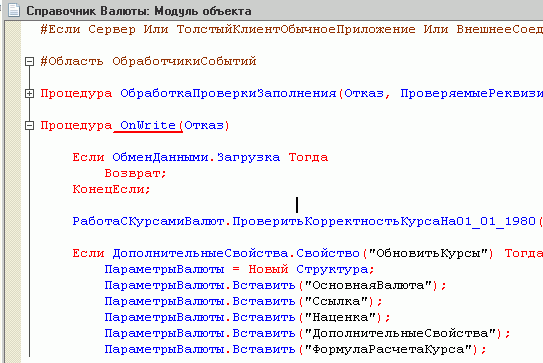Click the title 'Справочник Валюты: Модуль объекта'
This screenshot has height=363, width=543.
tap(139, 11)
